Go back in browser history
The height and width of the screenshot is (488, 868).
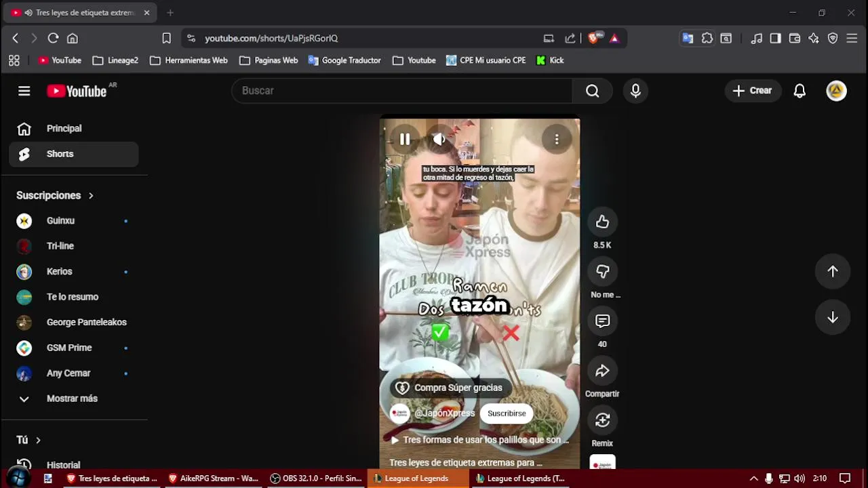coord(15,39)
